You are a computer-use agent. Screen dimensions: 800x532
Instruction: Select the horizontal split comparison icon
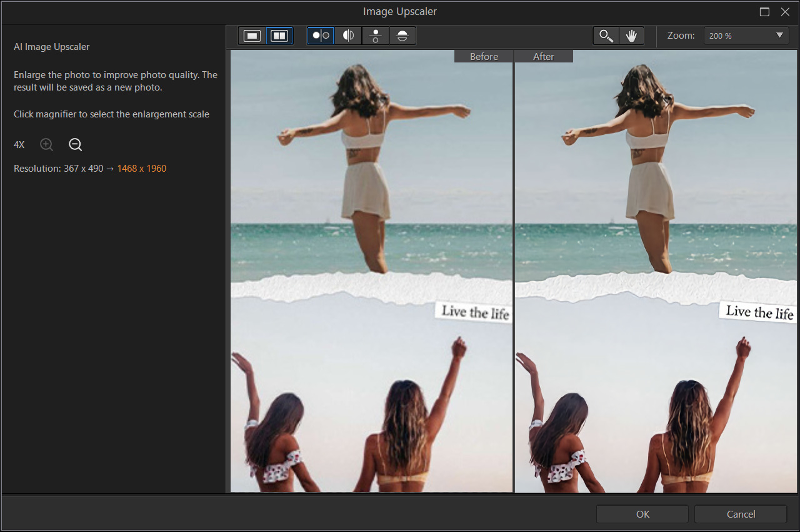403,36
